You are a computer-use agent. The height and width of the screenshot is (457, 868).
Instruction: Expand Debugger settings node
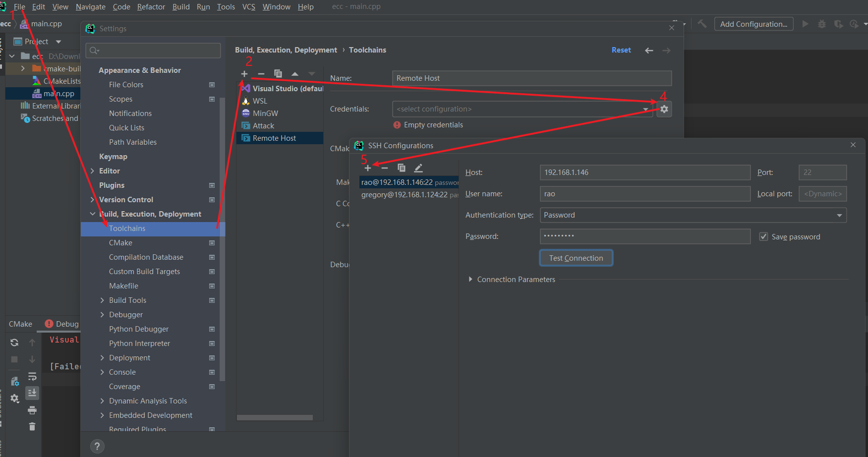pyautogui.click(x=102, y=315)
